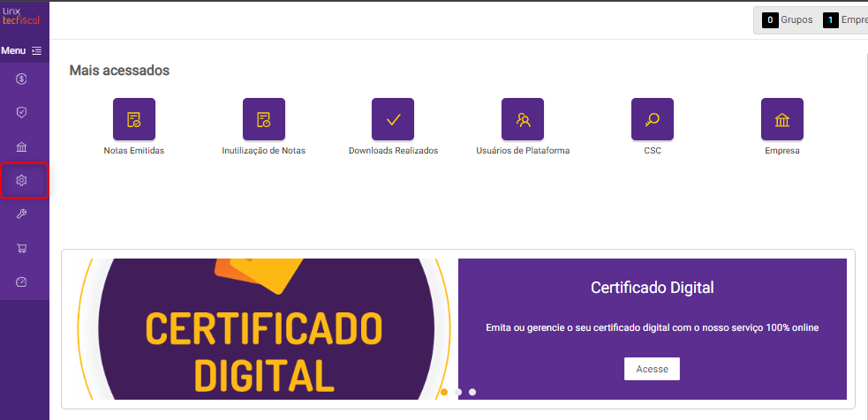Click the Grupos counter
This screenshot has height=420, width=868.
tap(788, 20)
